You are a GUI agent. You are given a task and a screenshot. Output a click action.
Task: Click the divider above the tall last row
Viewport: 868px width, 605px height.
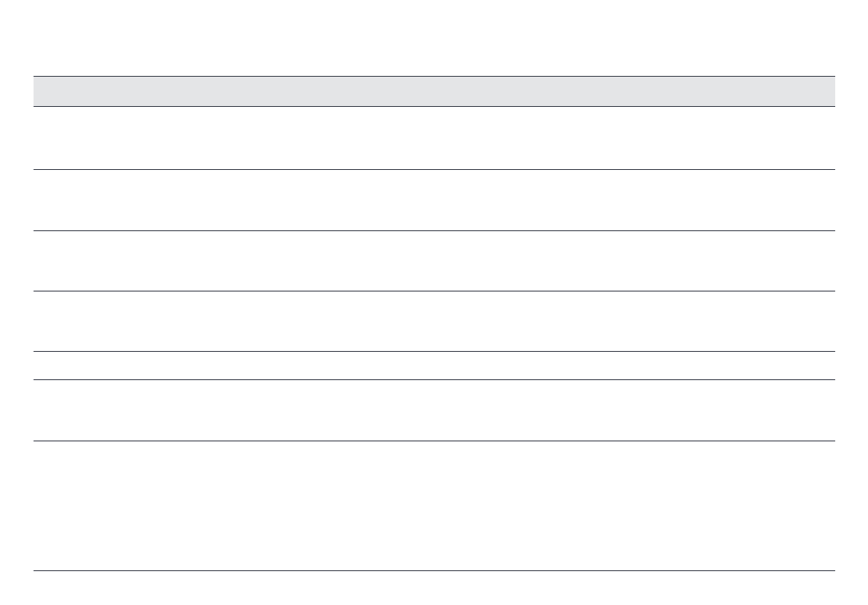pyautogui.click(x=434, y=441)
